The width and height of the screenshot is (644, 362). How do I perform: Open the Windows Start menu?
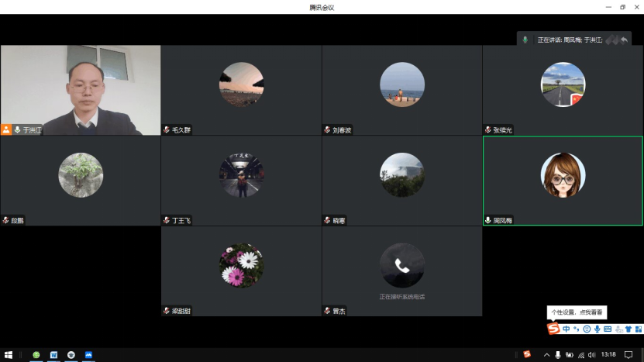tap(9, 354)
